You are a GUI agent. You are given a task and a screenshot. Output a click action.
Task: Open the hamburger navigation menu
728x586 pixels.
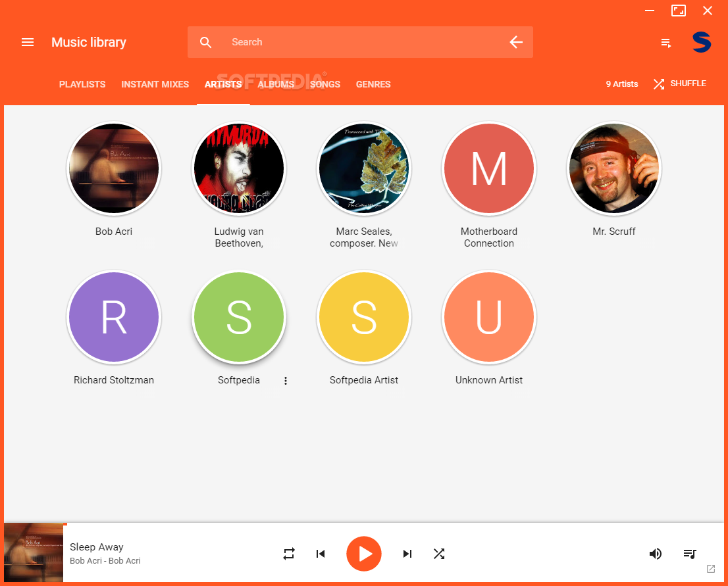click(28, 42)
